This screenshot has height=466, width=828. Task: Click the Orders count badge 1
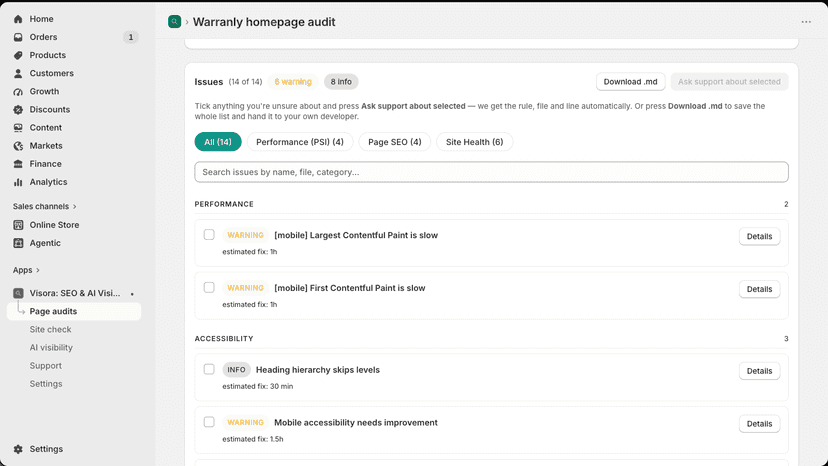[x=131, y=37]
